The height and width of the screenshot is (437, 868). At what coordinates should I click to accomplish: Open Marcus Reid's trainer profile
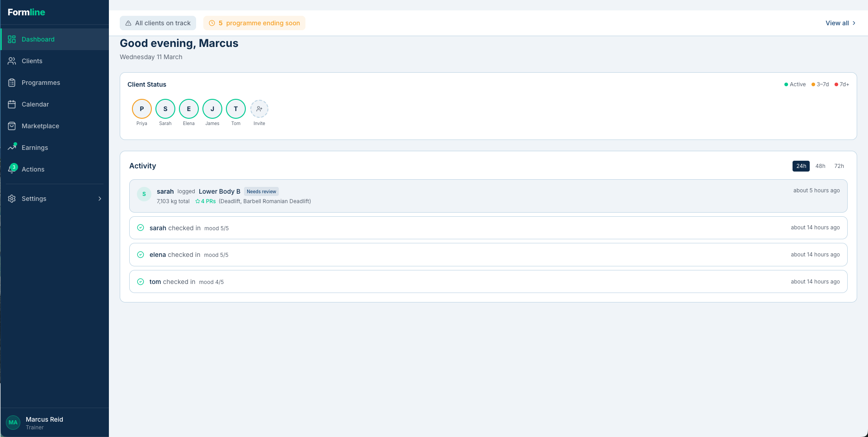coord(44,422)
